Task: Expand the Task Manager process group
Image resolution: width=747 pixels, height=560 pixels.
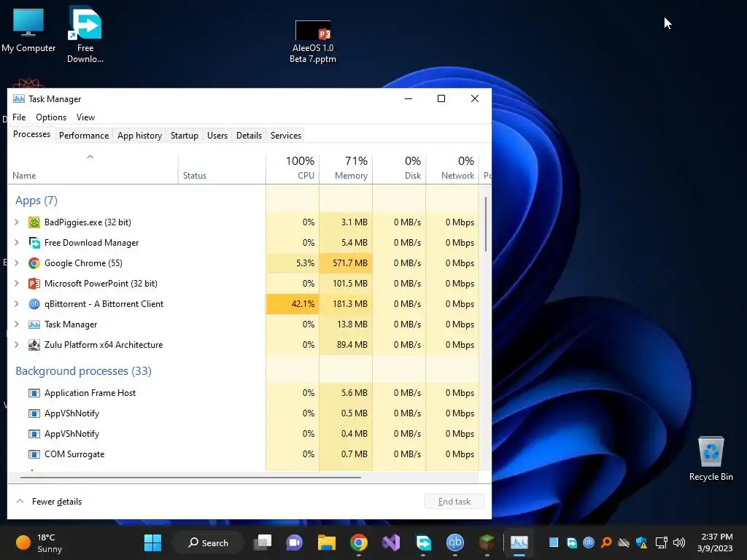Action: pos(17,324)
